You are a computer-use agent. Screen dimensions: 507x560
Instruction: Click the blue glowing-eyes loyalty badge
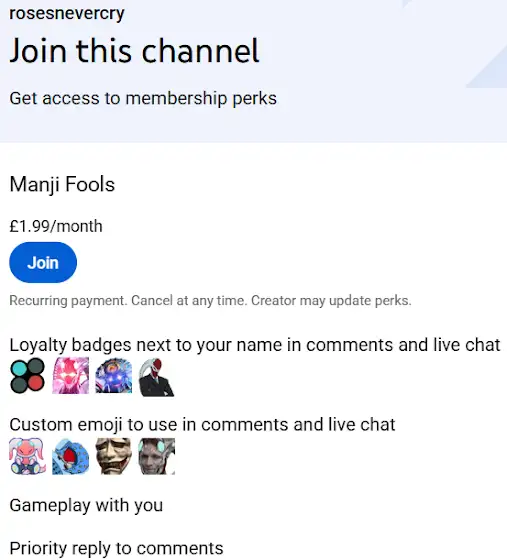[x=114, y=376]
